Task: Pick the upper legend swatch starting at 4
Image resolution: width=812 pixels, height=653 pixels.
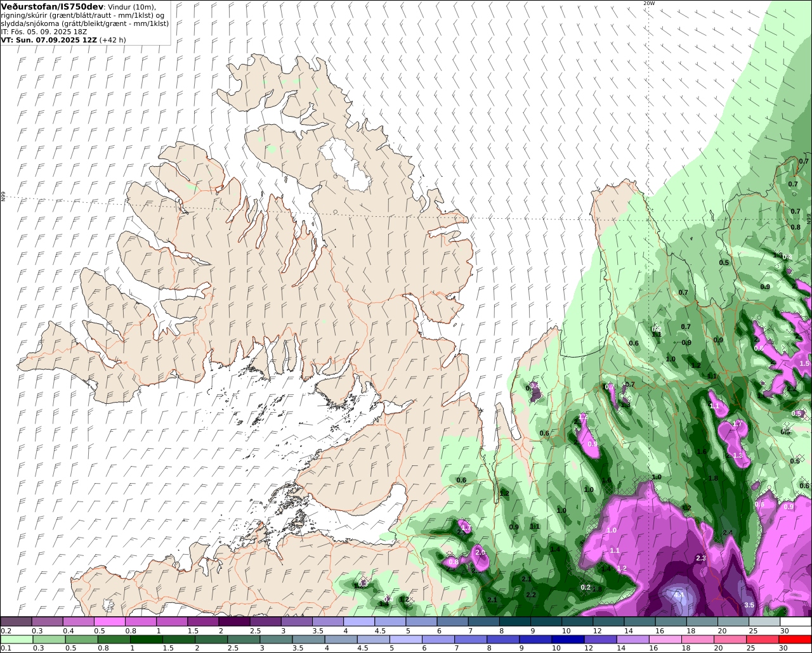Action: (x=359, y=622)
